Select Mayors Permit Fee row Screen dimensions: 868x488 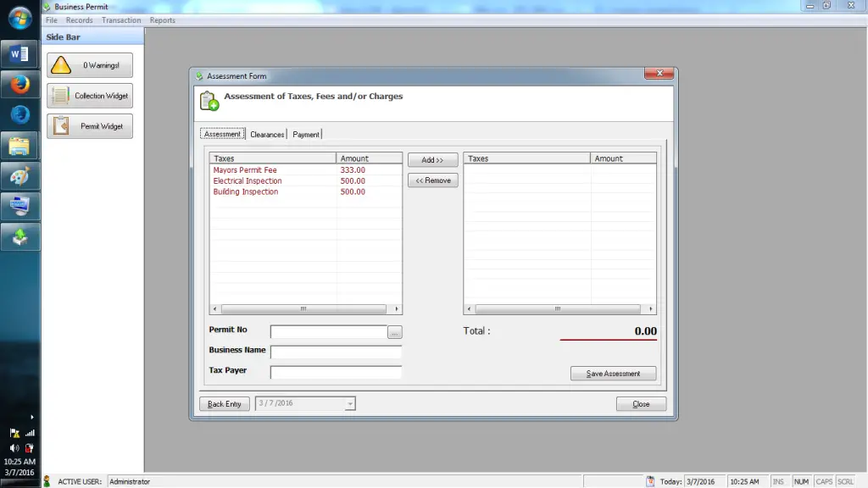pyautogui.click(x=305, y=169)
